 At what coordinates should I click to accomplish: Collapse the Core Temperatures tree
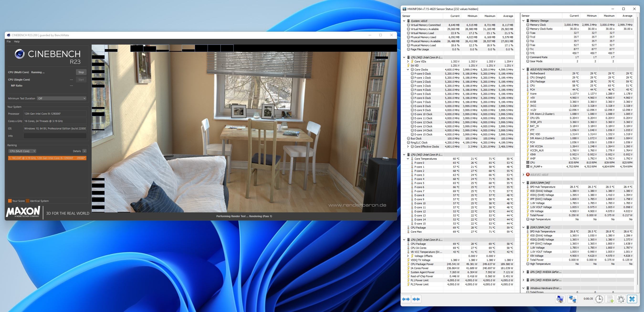408,159
